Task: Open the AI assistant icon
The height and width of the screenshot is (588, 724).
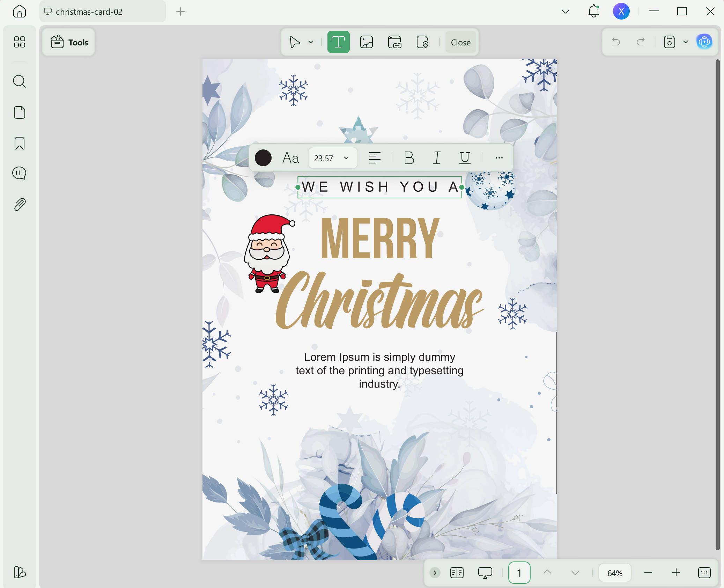Action: pos(704,42)
